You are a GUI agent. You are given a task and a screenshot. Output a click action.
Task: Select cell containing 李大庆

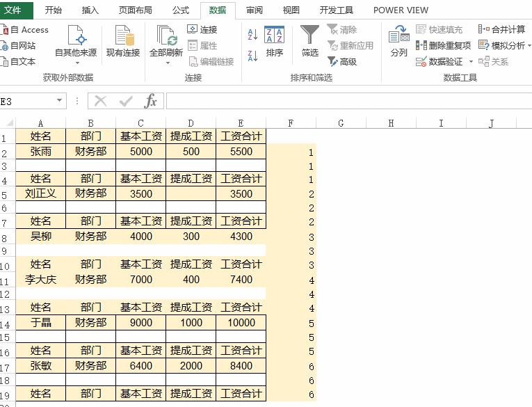tap(40, 280)
